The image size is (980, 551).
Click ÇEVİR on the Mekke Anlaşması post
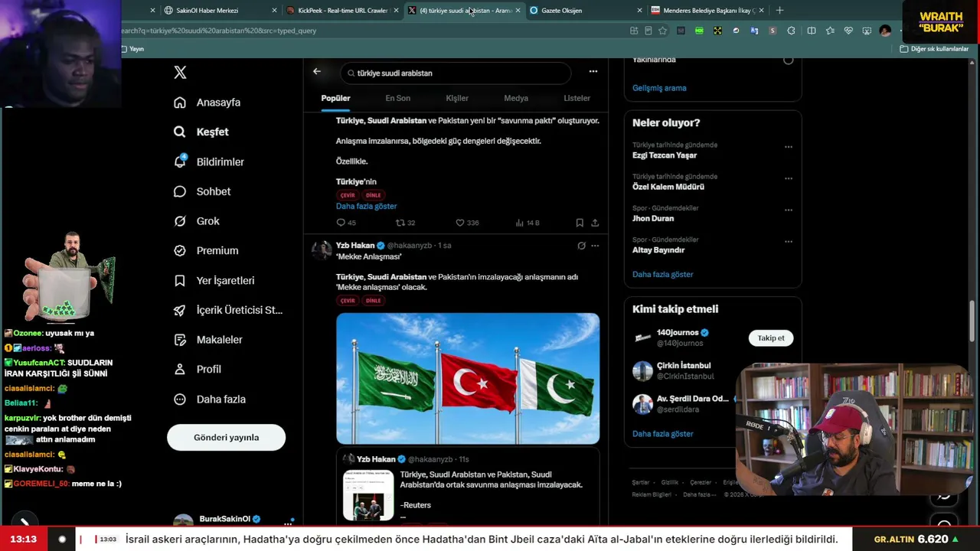[348, 301]
